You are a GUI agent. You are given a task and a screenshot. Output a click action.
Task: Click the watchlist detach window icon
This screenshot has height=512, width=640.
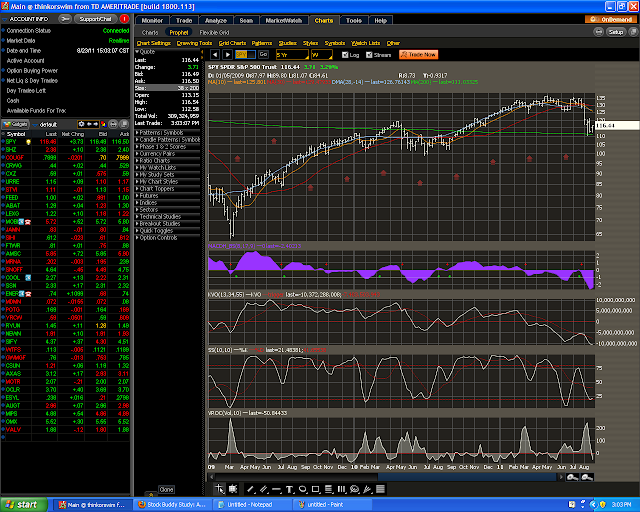point(124,124)
